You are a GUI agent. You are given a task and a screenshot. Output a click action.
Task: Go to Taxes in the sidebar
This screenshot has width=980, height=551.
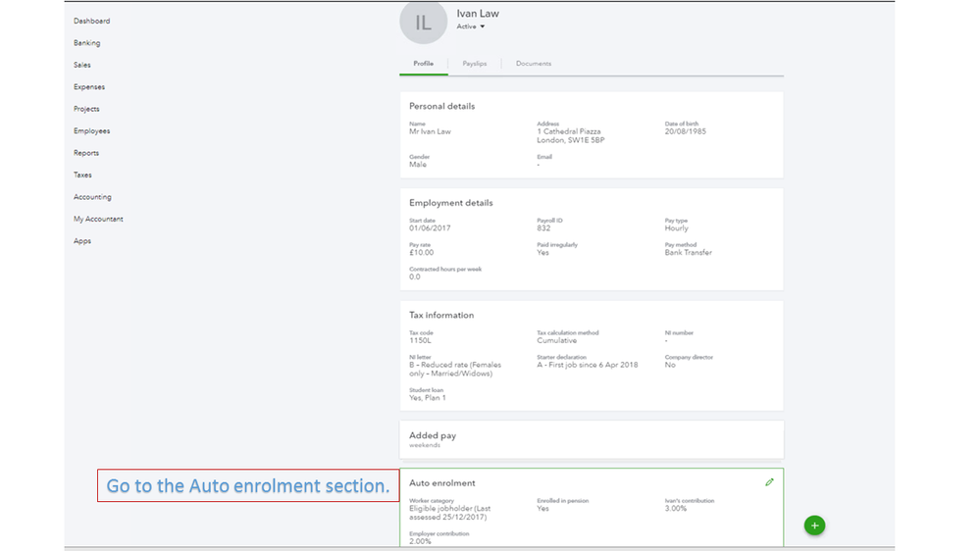[82, 175]
